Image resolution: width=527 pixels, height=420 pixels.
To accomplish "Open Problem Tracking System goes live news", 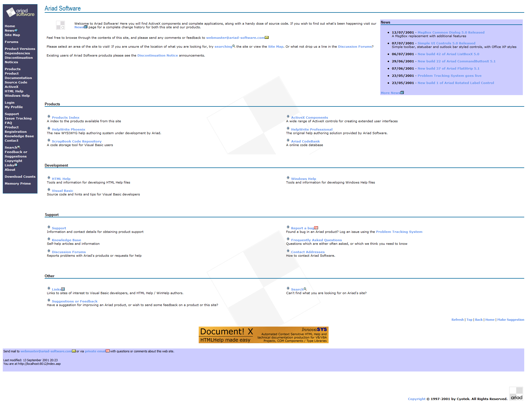I will point(450,76).
